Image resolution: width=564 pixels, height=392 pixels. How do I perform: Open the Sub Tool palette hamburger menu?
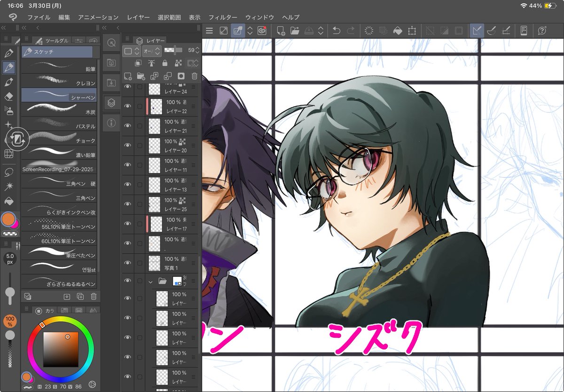click(x=27, y=39)
